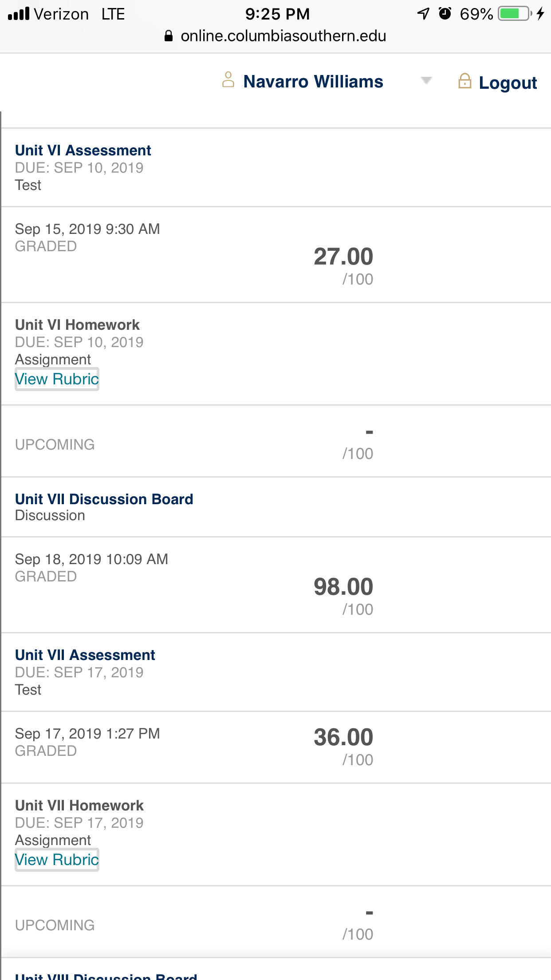Click the Logout padlock icon

pyautogui.click(x=464, y=81)
